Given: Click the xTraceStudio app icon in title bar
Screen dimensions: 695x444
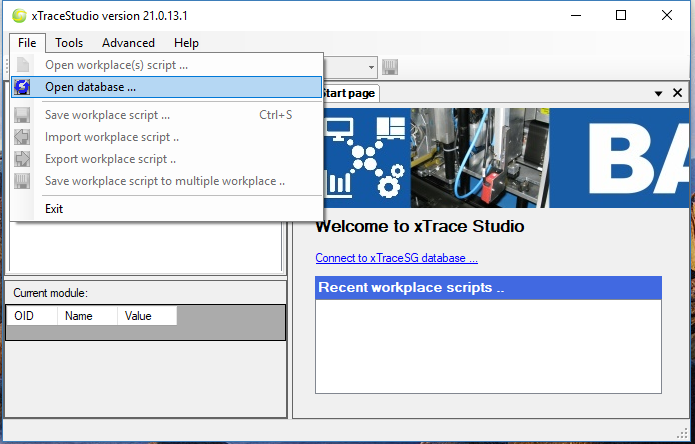Looking at the screenshot, I should coord(19,16).
